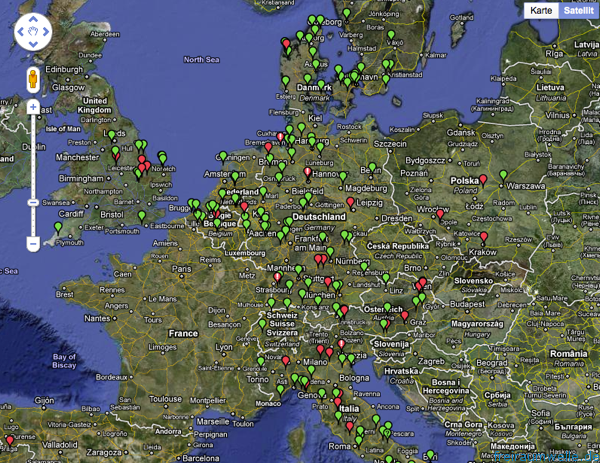Image resolution: width=600 pixels, height=463 pixels.
Task: Select the Satellit view button
Action: click(575, 10)
